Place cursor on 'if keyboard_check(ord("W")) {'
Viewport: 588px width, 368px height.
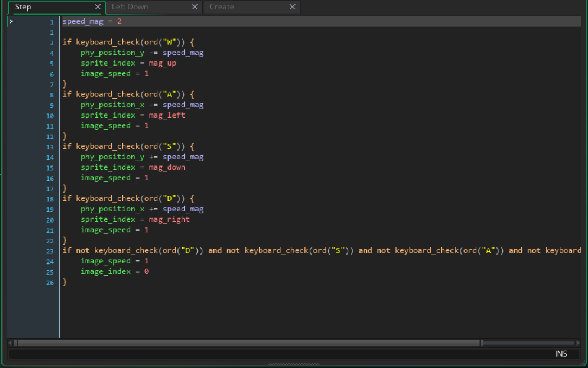[x=128, y=42]
